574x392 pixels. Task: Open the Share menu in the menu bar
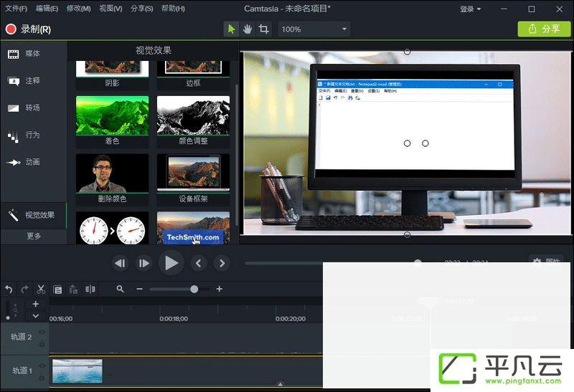pos(142,9)
